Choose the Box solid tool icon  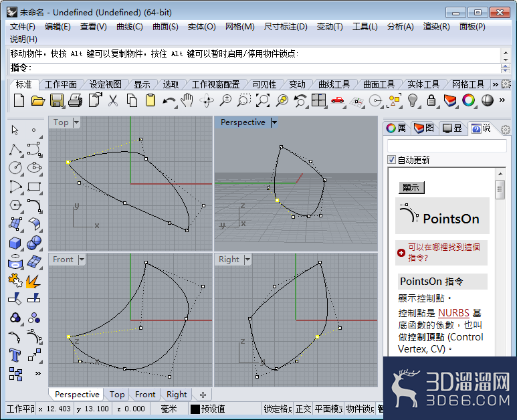point(15,243)
